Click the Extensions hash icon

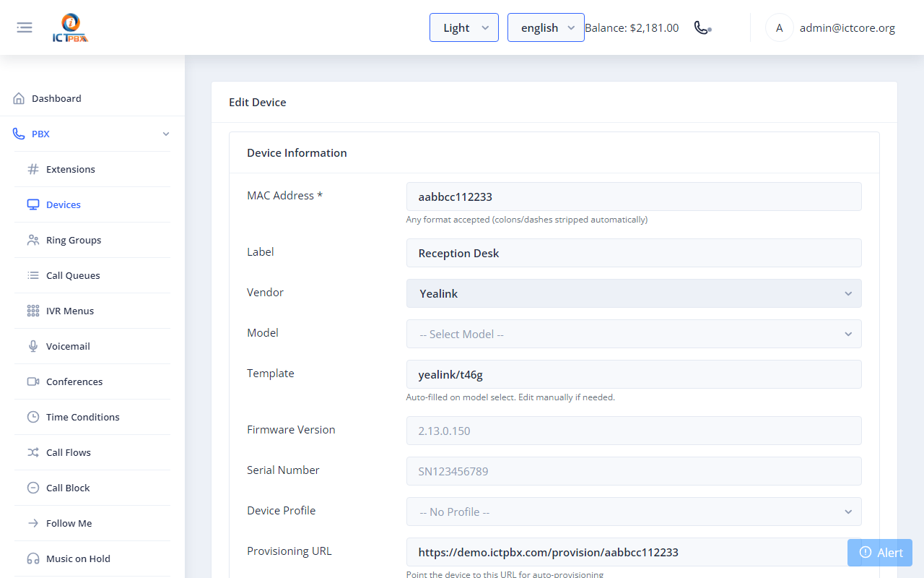(x=33, y=169)
